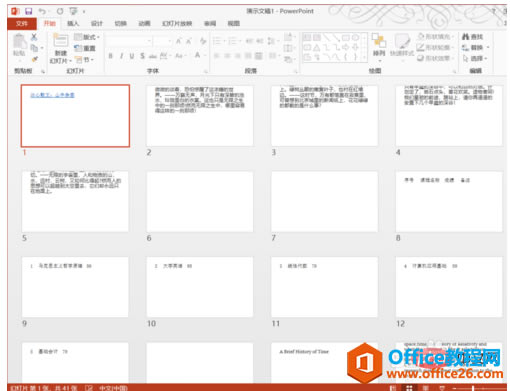Click the Replace button

(476, 48)
